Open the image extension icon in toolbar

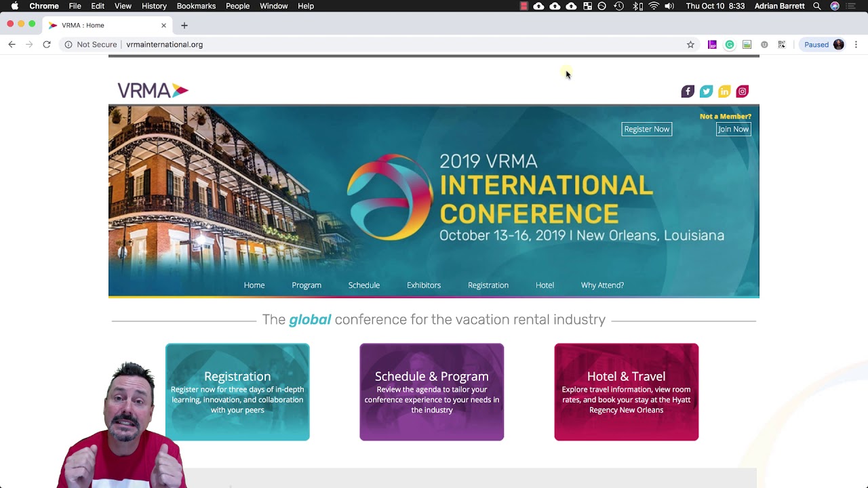coord(747,45)
